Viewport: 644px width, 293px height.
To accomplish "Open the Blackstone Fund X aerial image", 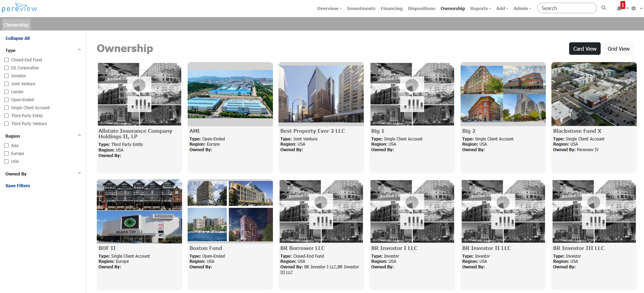I will pos(594,94).
